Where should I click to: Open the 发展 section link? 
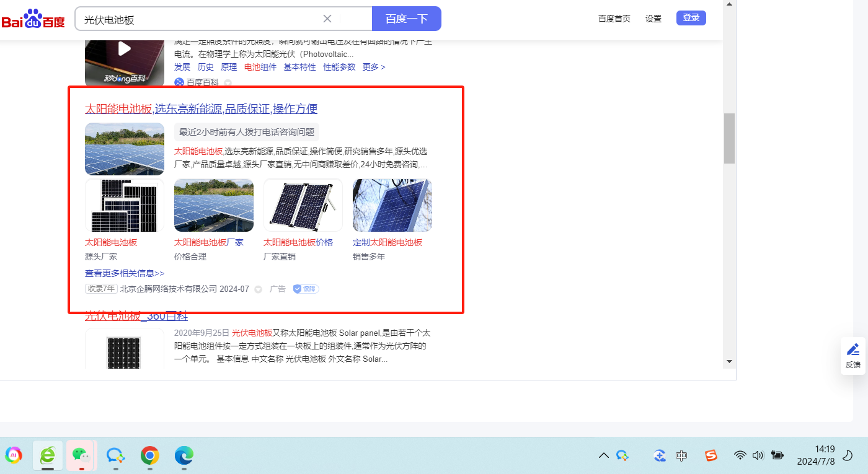coord(182,67)
